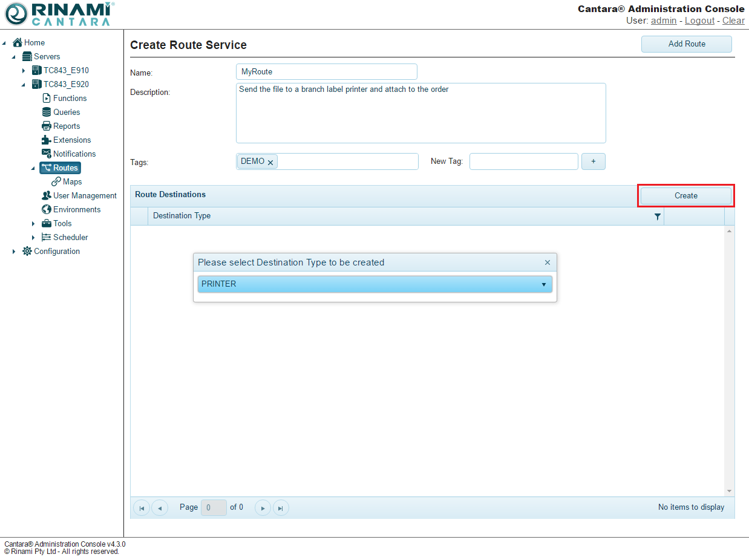Click the Destination Type filter icon
The image size is (749, 560).
click(x=658, y=217)
